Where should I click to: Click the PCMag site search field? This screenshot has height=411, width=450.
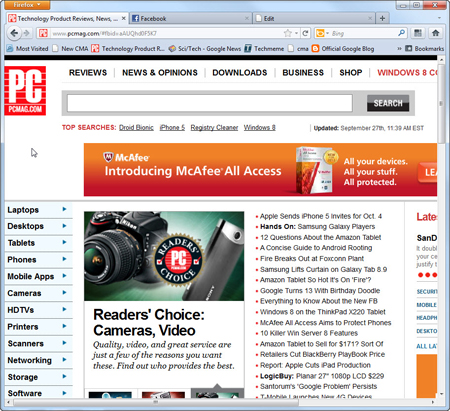coord(210,103)
